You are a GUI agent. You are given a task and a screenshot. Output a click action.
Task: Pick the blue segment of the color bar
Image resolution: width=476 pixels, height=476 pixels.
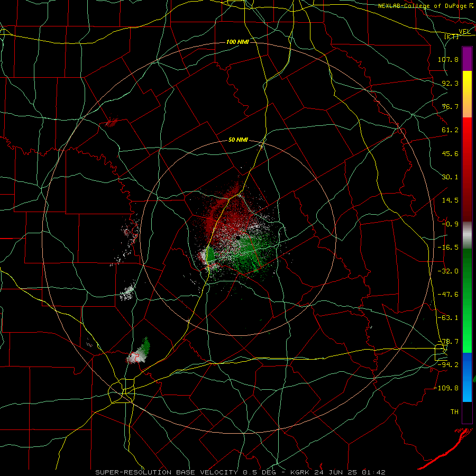pos(467,377)
